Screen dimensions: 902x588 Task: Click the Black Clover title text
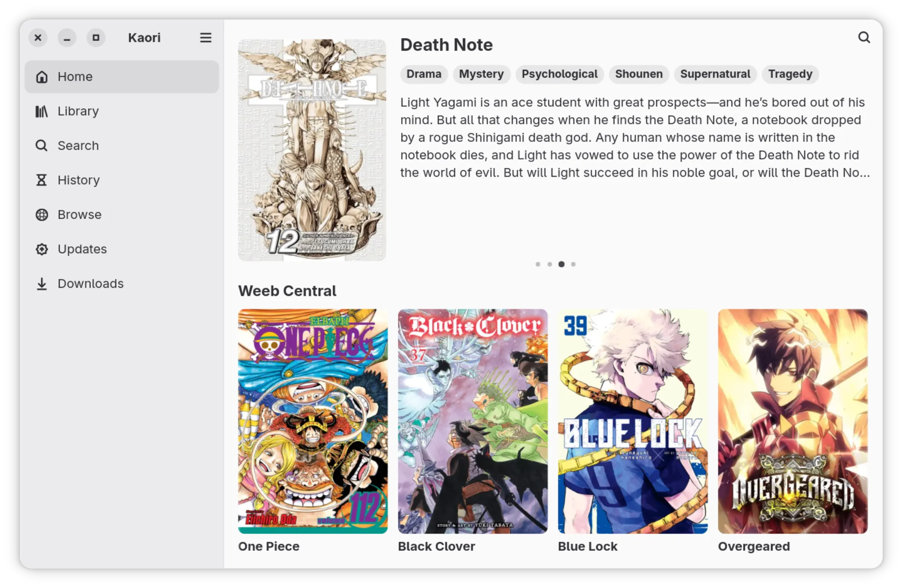click(436, 546)
